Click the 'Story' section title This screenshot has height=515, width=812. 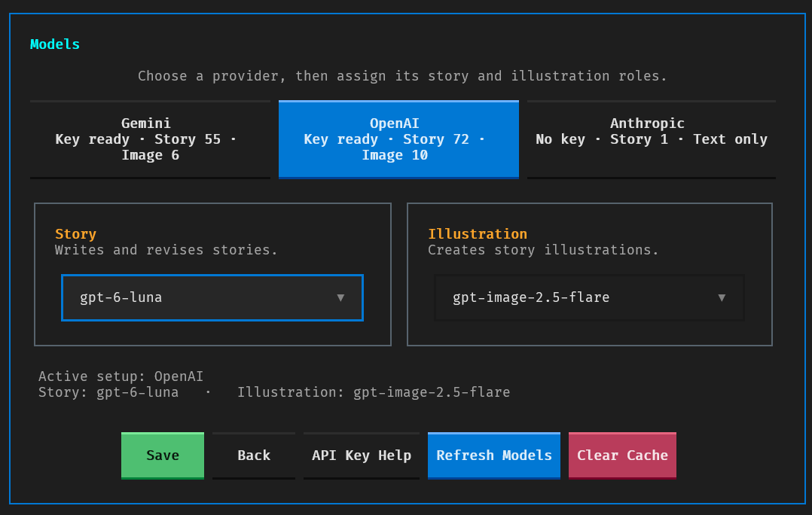(75, 234)
